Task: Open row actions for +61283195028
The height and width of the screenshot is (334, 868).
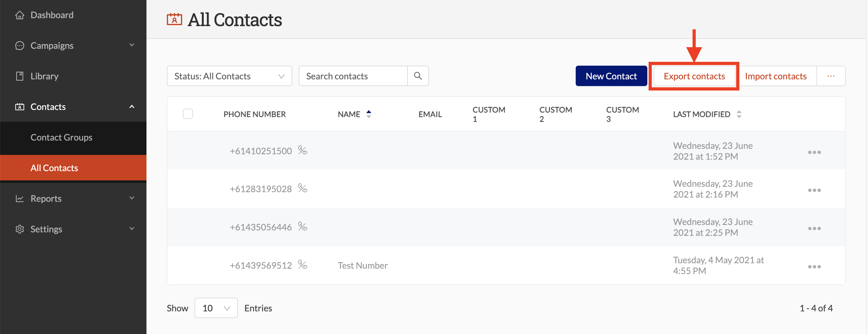Action: (x=814, y=190)
